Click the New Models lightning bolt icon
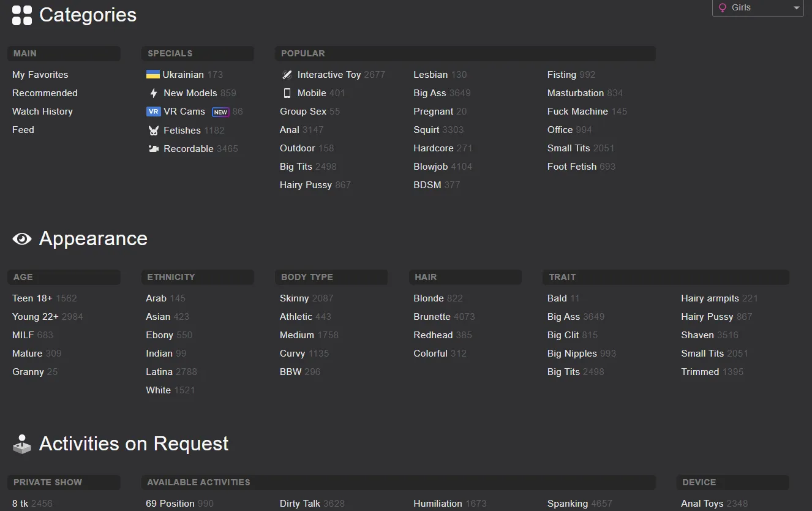 click(154, 93)
